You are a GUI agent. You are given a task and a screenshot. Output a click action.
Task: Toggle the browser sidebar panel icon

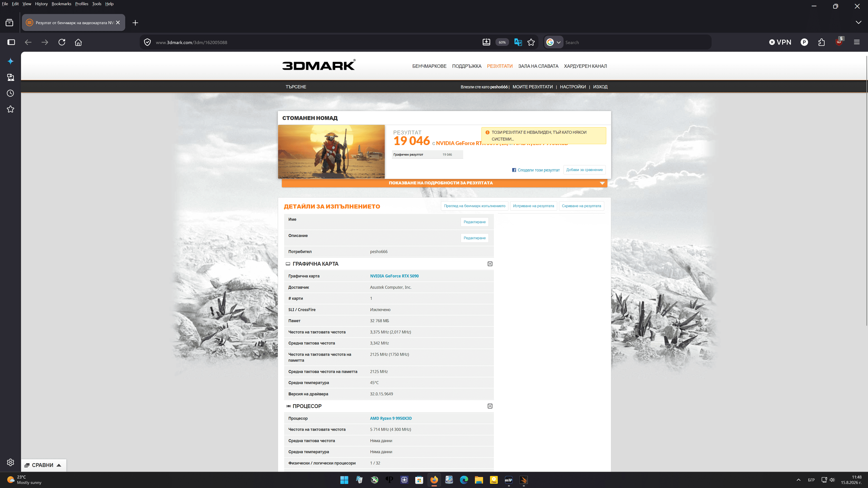click(11, 42)
